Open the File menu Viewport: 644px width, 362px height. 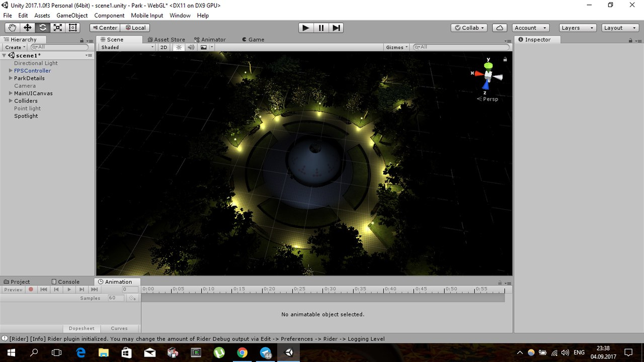[x=8, y=16]
